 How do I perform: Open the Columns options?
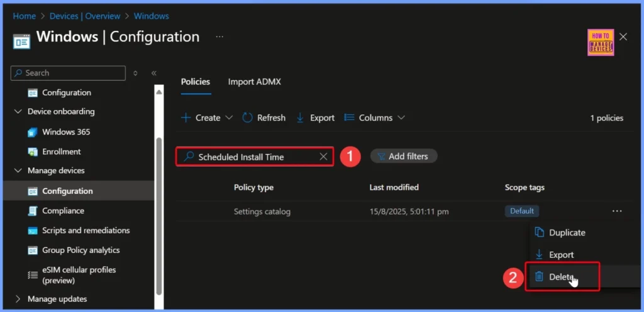(375, 118)
